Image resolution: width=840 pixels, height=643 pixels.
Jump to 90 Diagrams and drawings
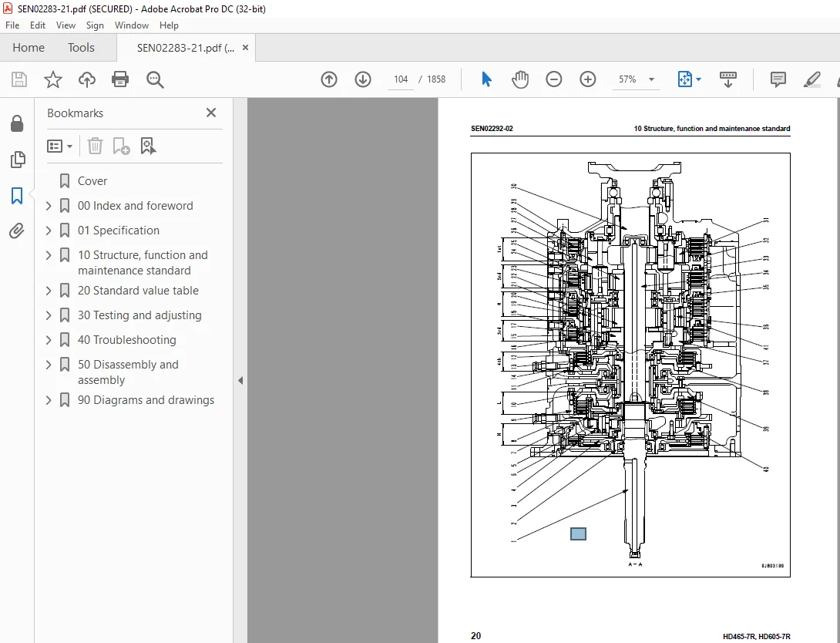pyautogui.click(x=146, y=399)
